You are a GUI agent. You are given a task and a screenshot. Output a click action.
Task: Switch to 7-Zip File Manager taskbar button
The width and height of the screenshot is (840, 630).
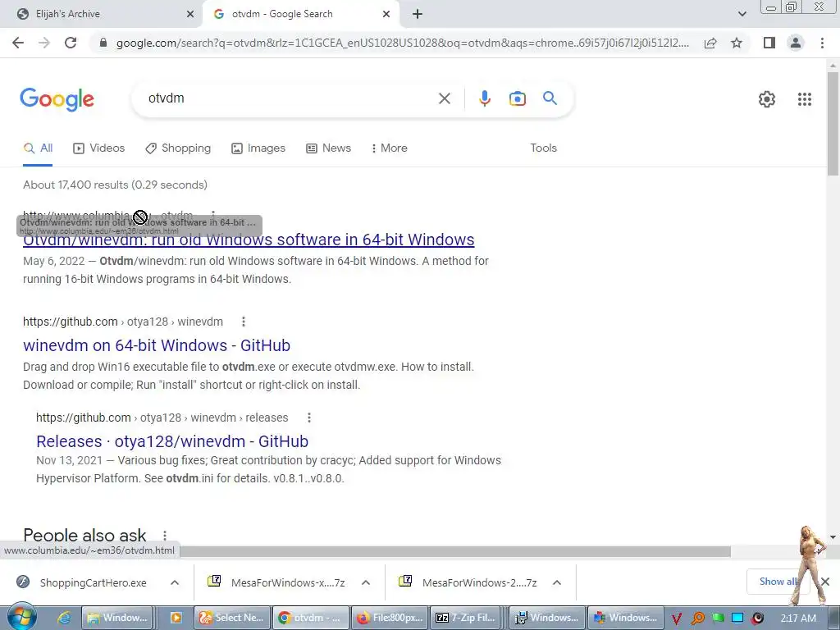[466, 618]
